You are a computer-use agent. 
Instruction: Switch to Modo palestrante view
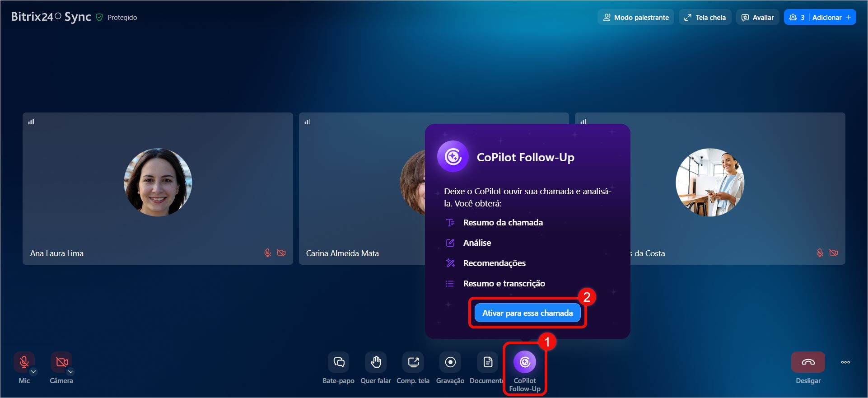tap(636, 17)
